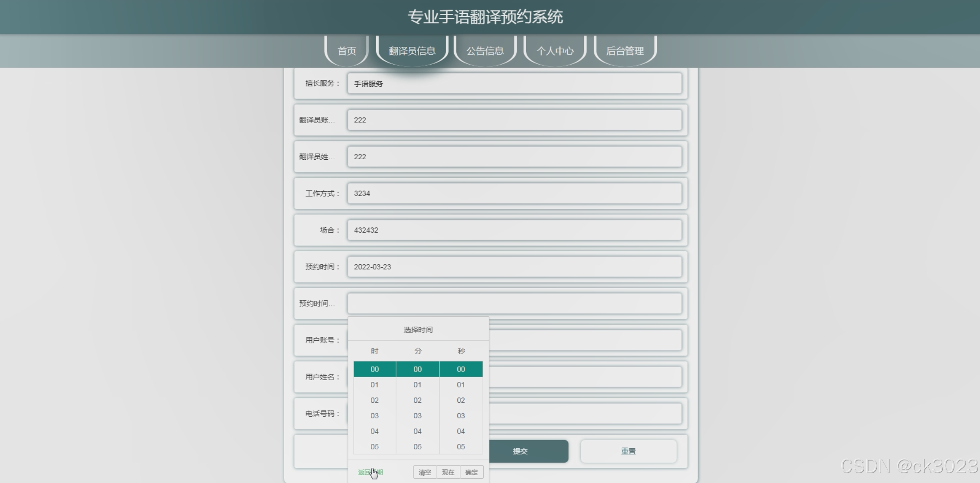This screenshot has height=483, width=980.
Task: Select hour 01 in 时 column
Action: coord(374,384)
